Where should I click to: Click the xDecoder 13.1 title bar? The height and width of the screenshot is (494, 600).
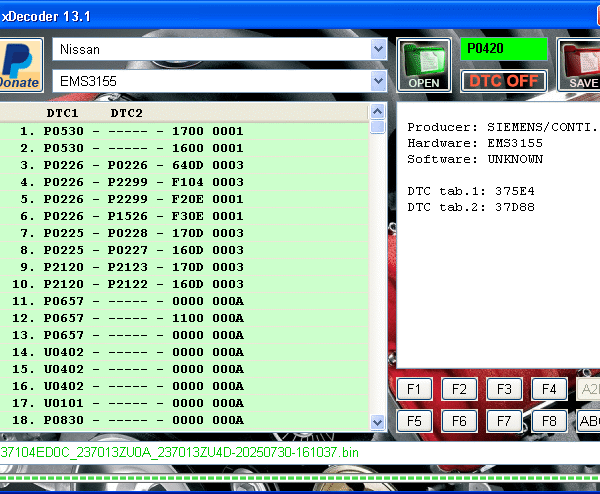point(300,16)
